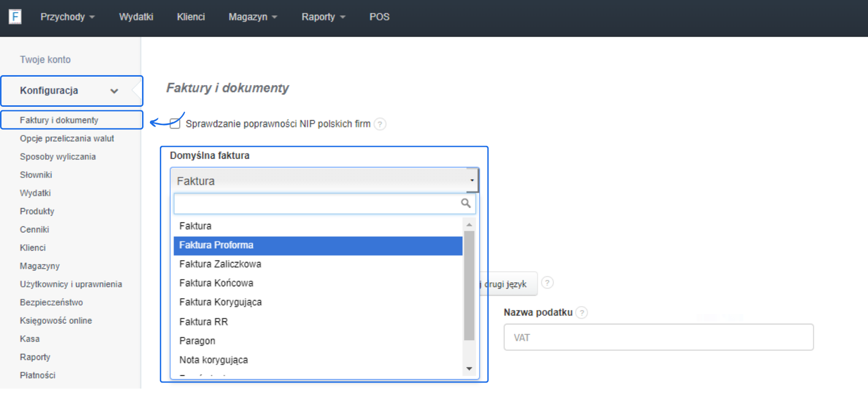Image resolution: width=868 pixels, height=395 pixels.
Task: Click the help icon beside Nazwa podatku
Action: point(582,312)
